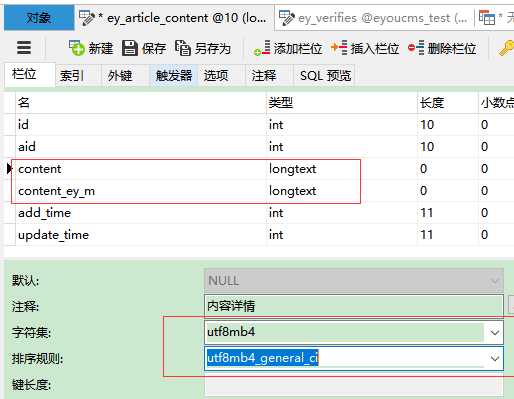Click longtext type of content_ey_m row
Viewport: 514px width, 399px height.
(342, 191)
